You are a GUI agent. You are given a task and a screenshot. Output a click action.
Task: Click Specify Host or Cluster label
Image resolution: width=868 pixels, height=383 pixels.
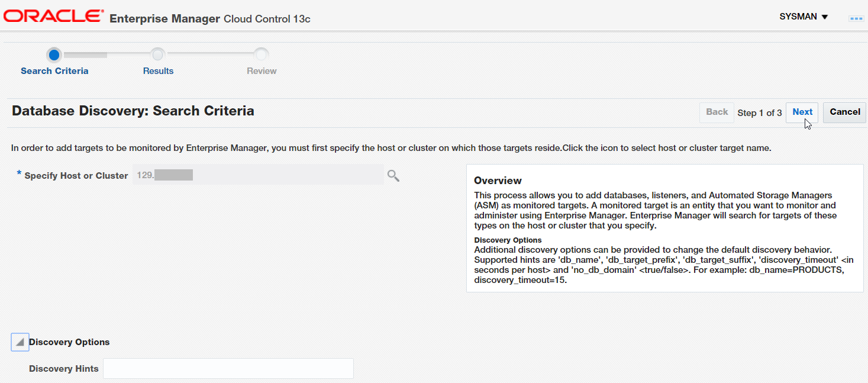click(x=76, y=176)
